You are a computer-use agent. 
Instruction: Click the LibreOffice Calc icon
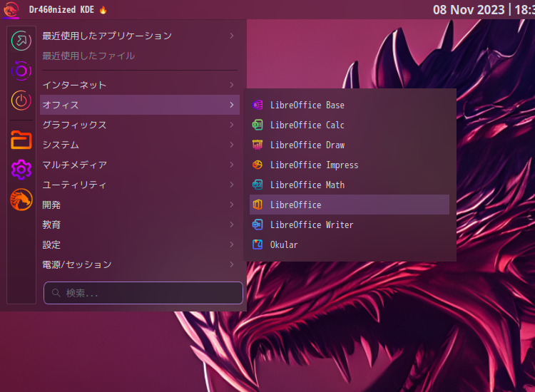[x=258, y=125]
